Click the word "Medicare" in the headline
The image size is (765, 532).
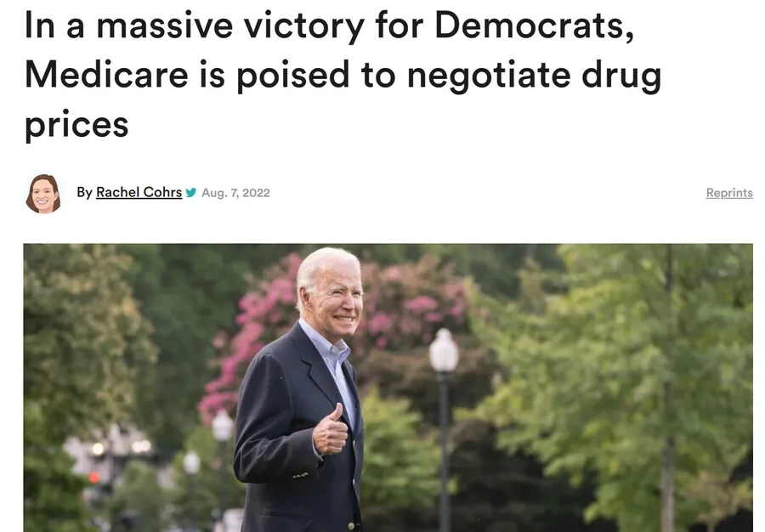pos(106,75)
